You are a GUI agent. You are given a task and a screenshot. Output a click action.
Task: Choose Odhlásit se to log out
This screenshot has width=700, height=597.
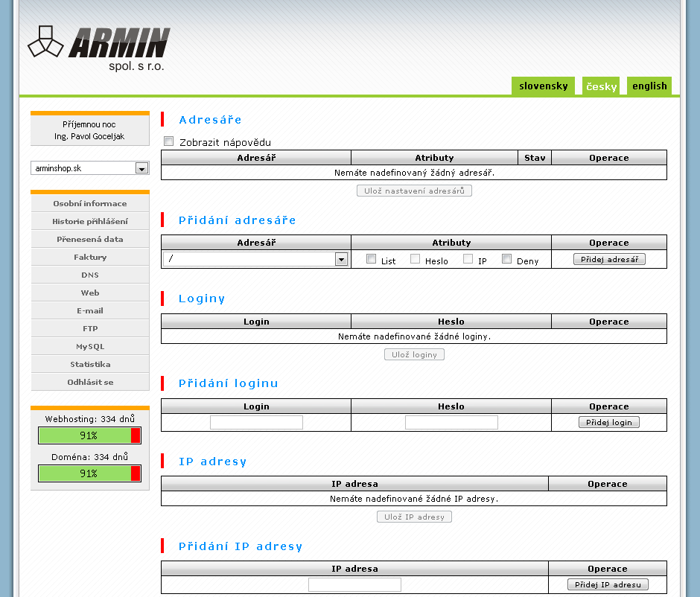[x=90, y=382]
